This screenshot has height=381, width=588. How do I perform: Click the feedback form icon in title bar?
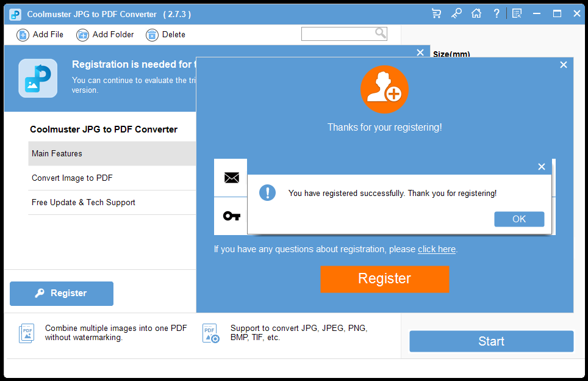coord(517,13)
